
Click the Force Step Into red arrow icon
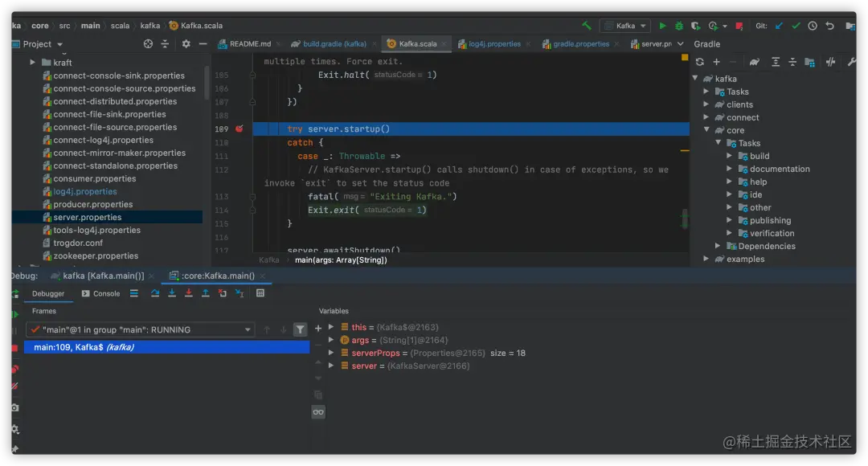(189, 293)
